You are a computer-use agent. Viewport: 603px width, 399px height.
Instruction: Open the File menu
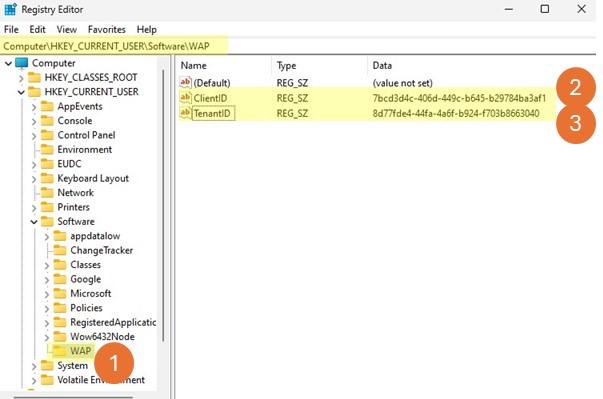pos(11,30)
